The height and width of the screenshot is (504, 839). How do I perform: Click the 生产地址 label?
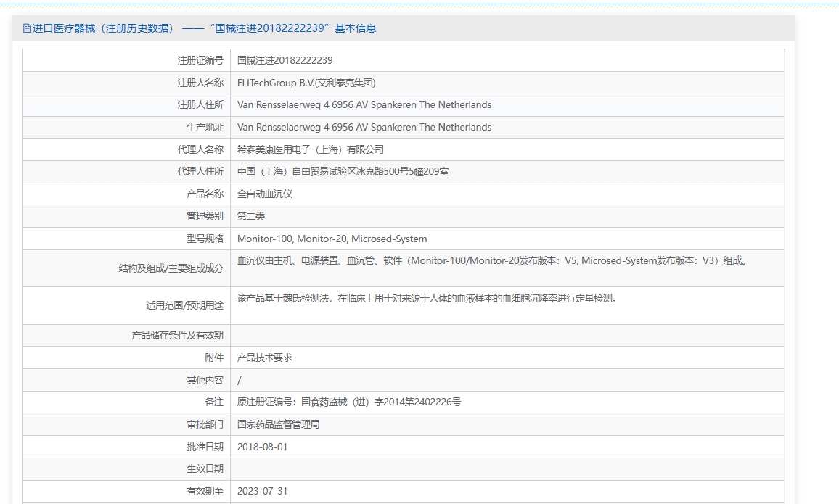(x=205, y=127)
